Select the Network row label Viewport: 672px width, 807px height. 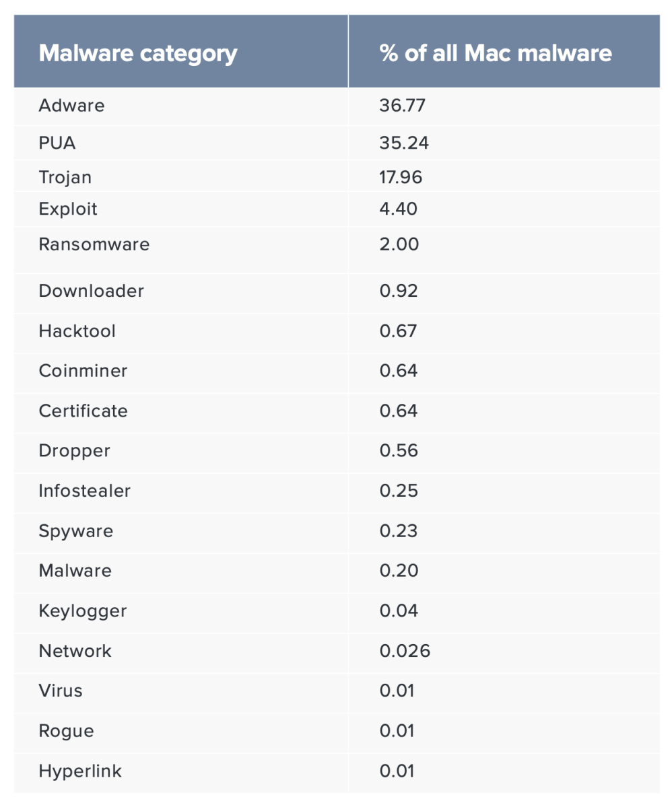point(75,651)
